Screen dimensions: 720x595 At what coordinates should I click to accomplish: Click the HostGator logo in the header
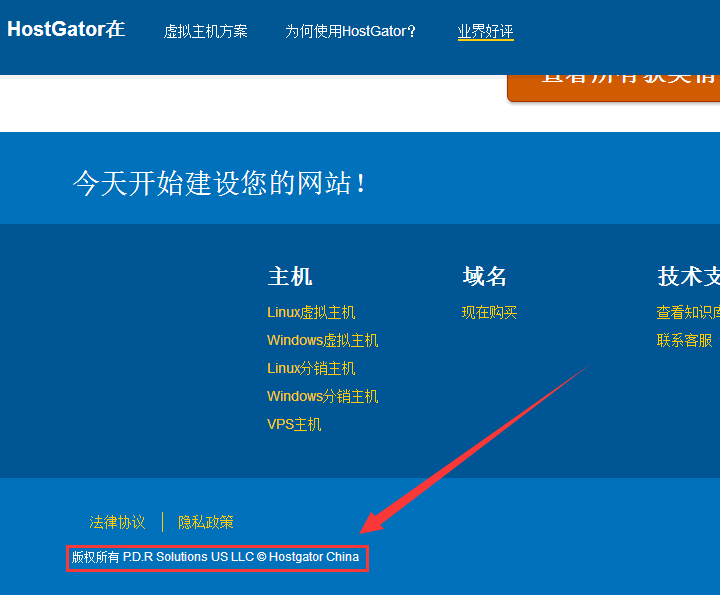coord(66,30)
